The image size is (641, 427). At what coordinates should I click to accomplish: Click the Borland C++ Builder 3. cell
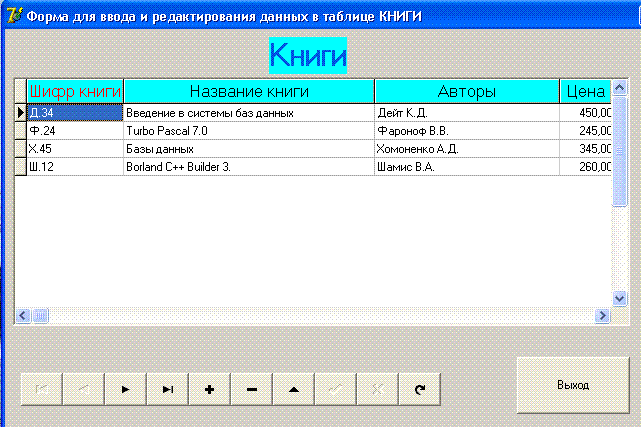[249, 167]
